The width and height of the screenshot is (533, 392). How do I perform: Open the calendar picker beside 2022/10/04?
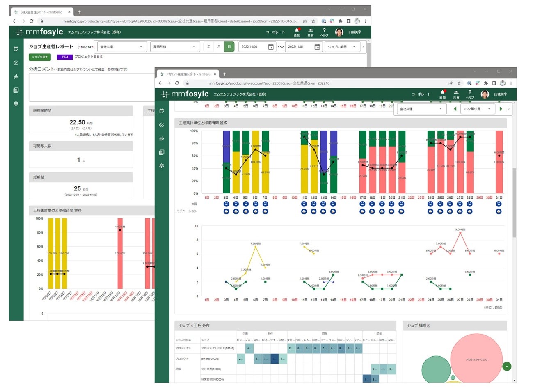(x=271, y=47)
